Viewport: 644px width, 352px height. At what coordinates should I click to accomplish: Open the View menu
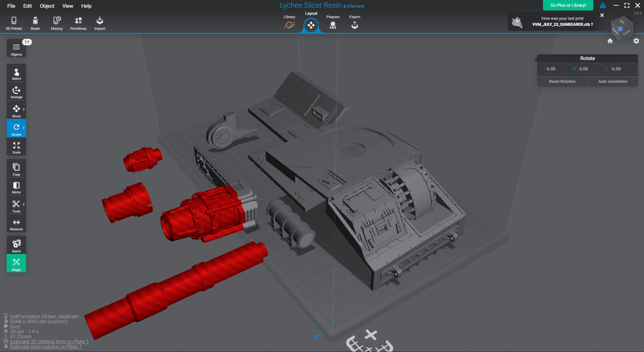pyautogui.click(x=67, y=6)
